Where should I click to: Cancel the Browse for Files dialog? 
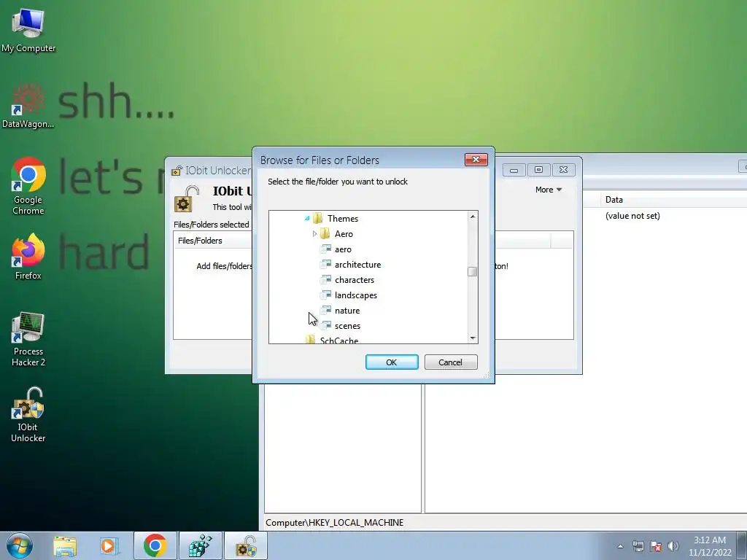[450, 362]
